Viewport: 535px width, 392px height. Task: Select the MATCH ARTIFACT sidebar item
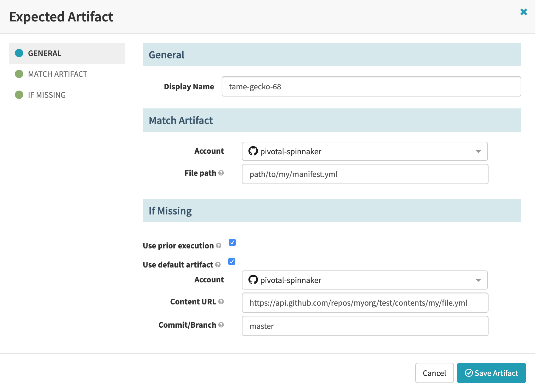(57, 74)
